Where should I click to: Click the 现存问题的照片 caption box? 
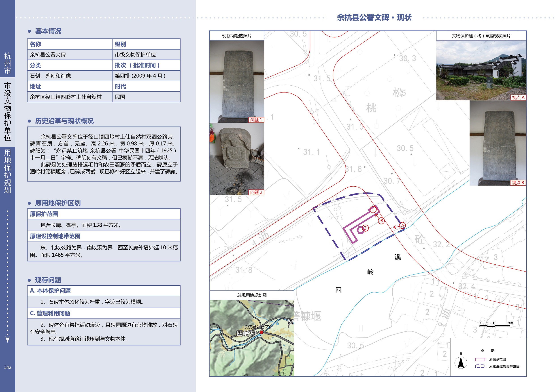[x=237, y=36]
